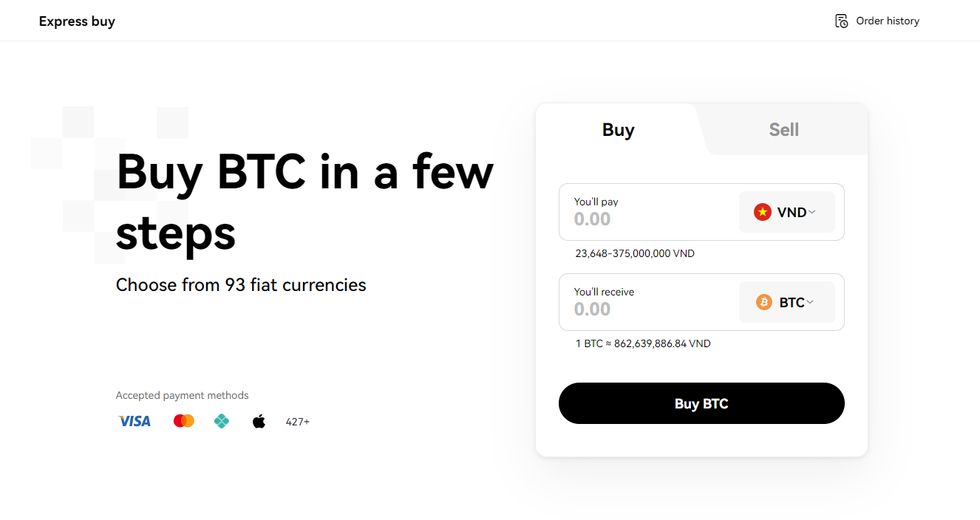Switch to the Sell tab

783,130
